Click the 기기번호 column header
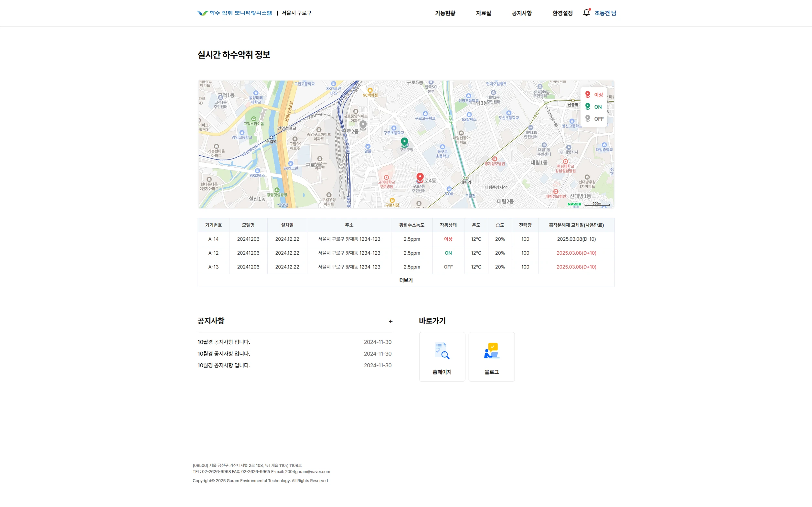812x507 pixels. click(213, 225)
